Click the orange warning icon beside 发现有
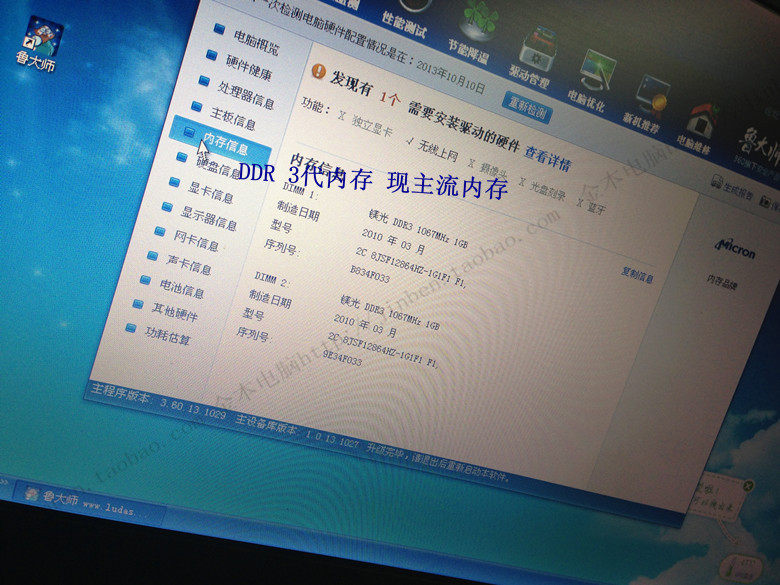This screenshot has width=780, height=585. 318,71
